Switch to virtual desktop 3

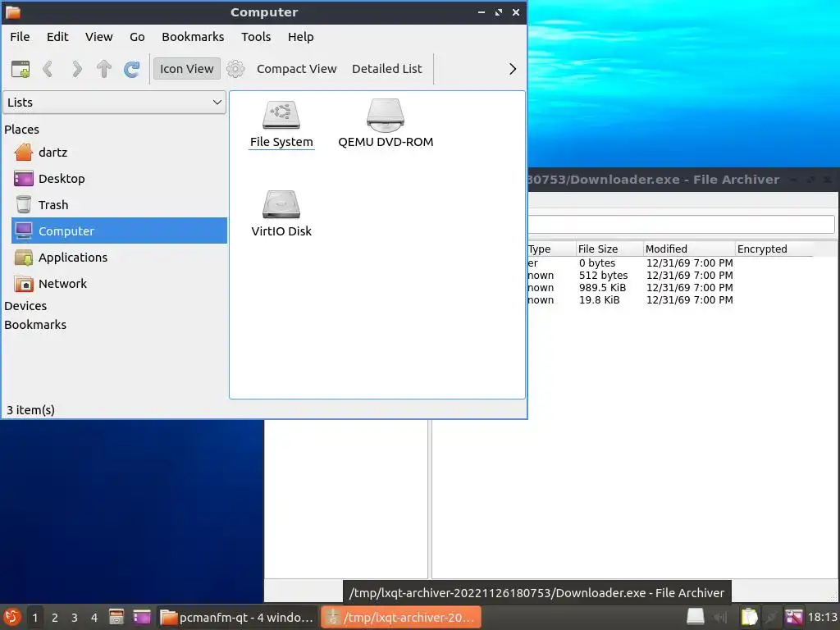(x=75, y=618)
